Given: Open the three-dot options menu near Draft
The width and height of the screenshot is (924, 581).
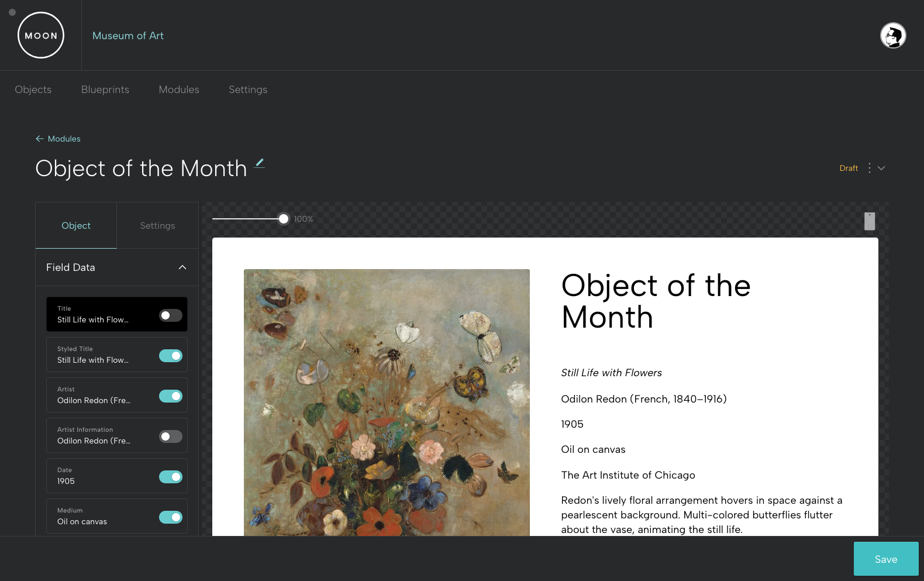Looking at the screenshot, I should pos(870,168).
